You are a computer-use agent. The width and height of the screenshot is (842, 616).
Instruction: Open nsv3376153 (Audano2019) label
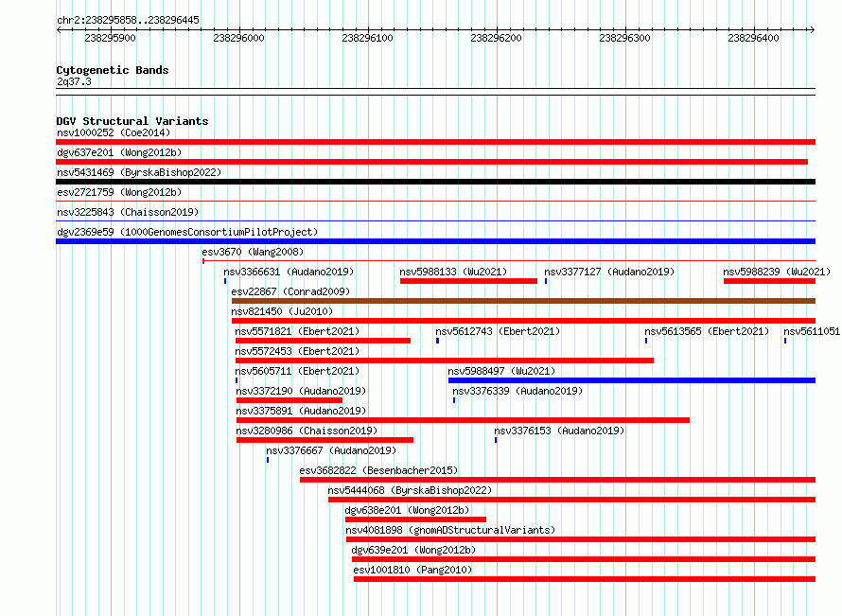tap(559, 431)
